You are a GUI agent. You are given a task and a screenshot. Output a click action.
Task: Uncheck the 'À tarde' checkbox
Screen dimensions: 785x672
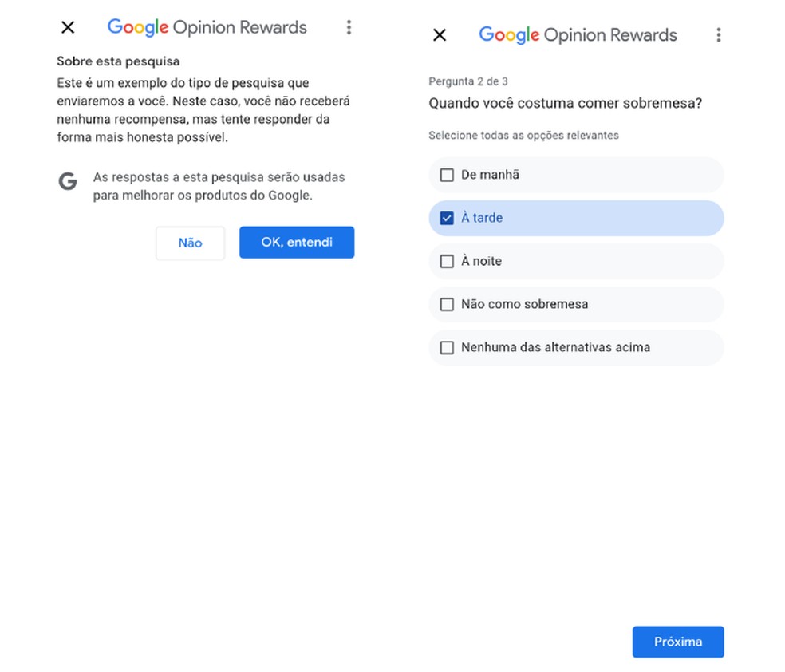(x=447, y=218)
